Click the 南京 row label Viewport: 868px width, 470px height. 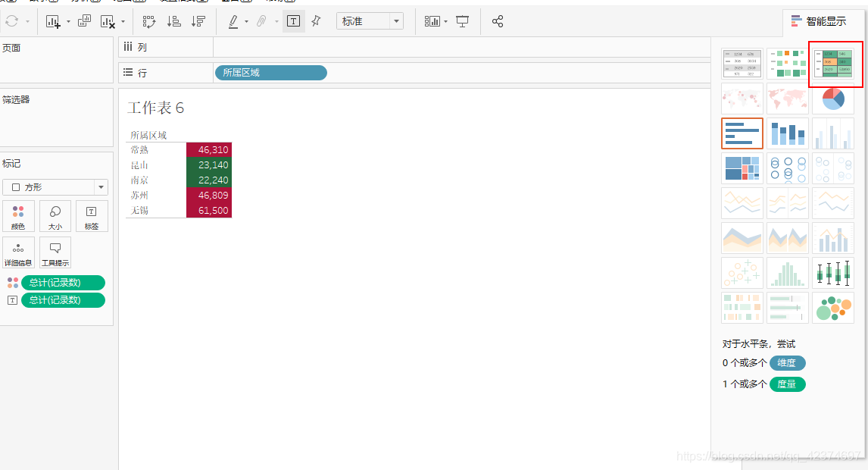coord(139,180)
